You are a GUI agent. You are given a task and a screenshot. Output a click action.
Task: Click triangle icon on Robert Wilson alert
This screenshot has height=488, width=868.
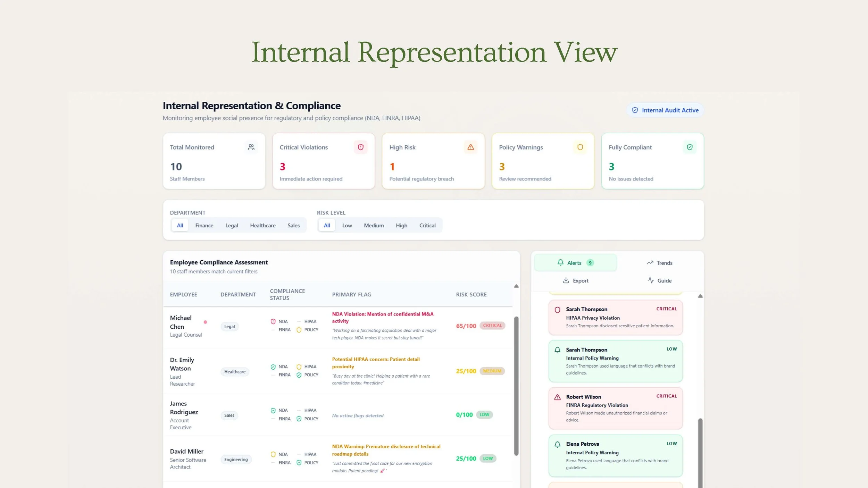tap(557, 397)
